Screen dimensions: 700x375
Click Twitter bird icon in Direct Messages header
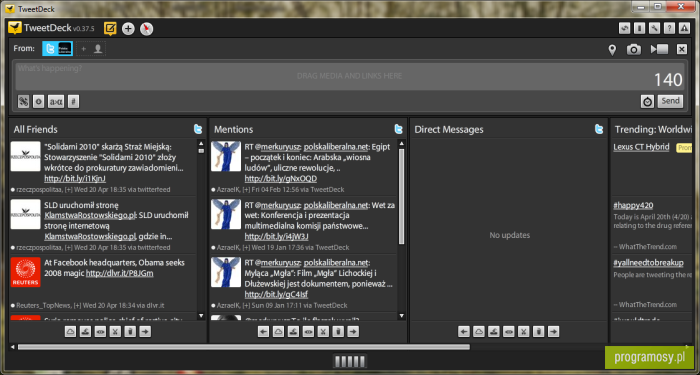click(599, 129)
